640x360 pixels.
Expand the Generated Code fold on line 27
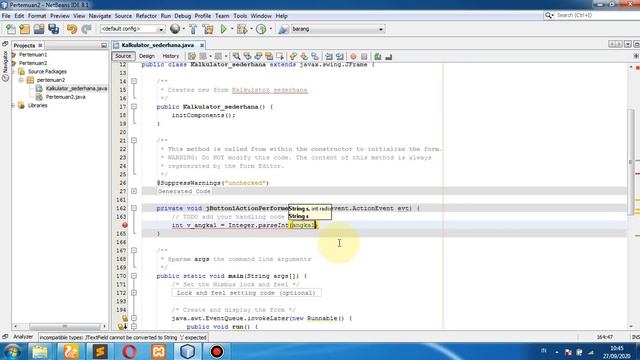click(134, 191)
